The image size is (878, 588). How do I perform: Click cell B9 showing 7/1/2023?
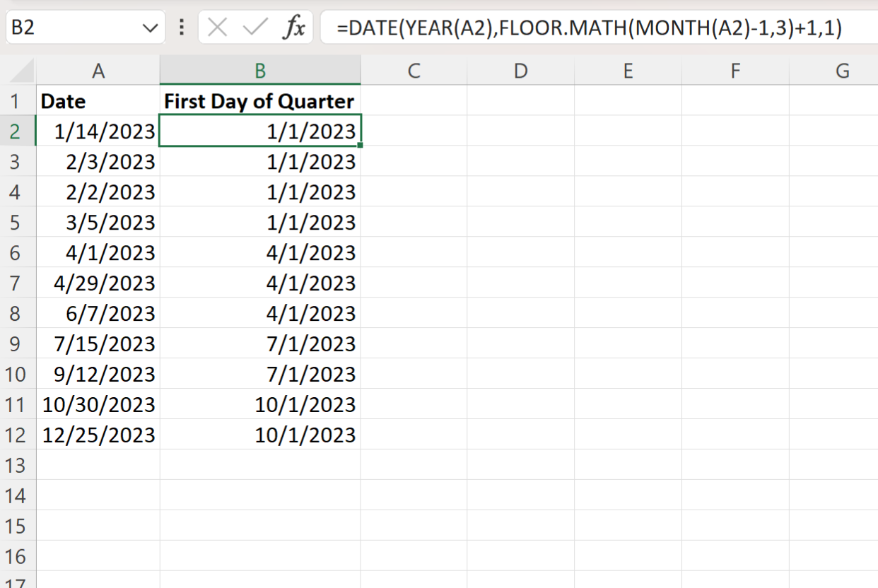(x=260, y=344)
